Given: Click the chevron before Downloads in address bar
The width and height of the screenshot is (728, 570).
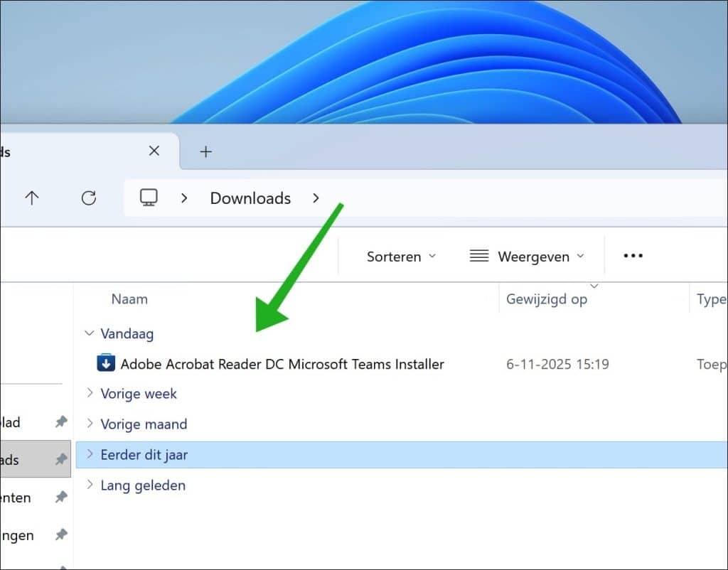Looking at the screenshot, I should tap(184, 198).
